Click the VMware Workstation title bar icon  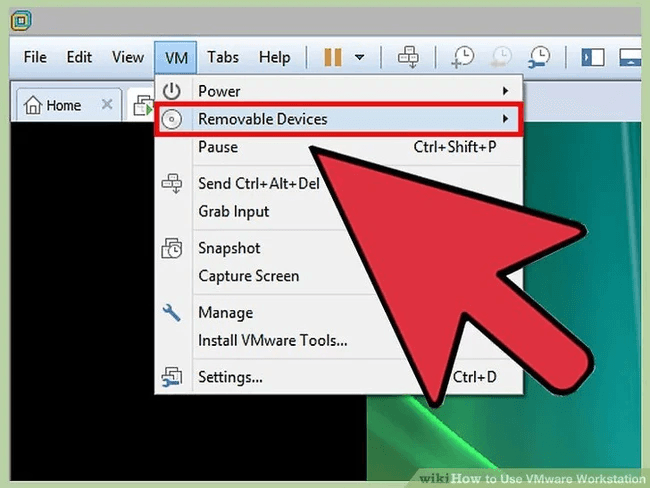21,20
